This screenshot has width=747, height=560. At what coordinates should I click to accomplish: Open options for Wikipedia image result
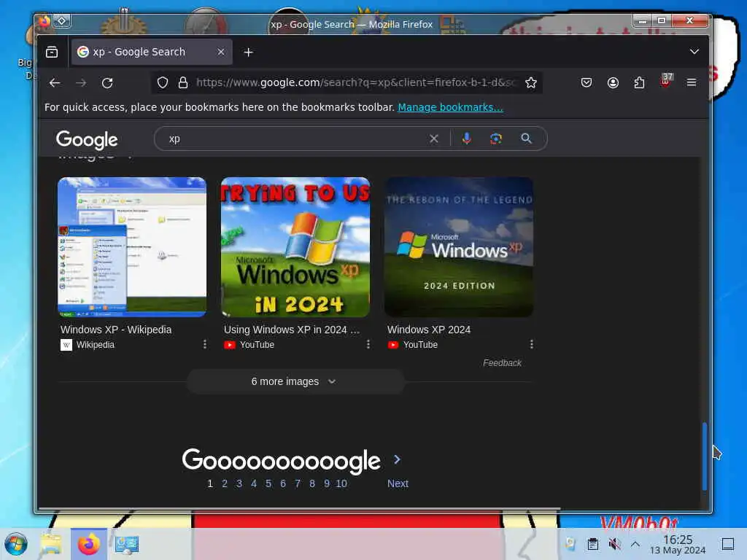[205, 344]
